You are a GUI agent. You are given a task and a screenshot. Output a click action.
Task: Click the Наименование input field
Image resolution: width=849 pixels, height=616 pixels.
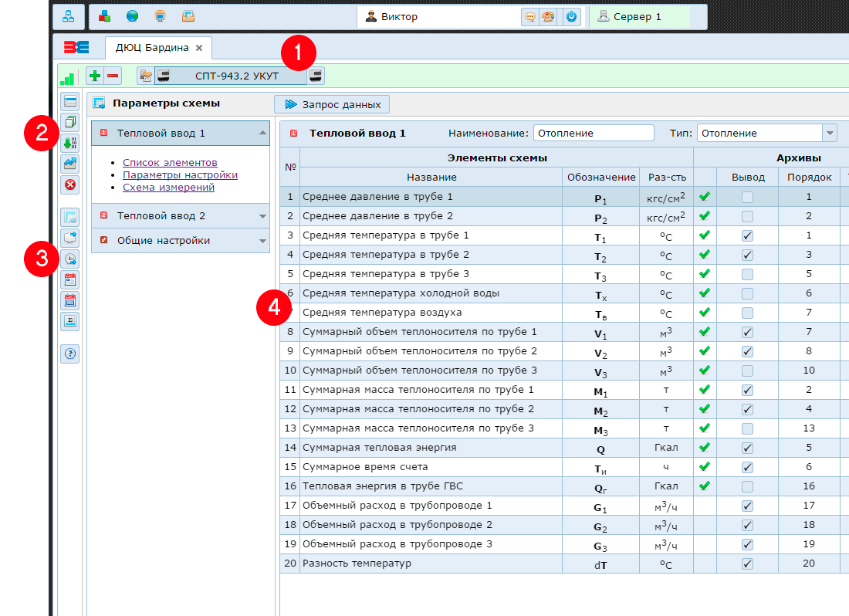click(x=593, y=133)
